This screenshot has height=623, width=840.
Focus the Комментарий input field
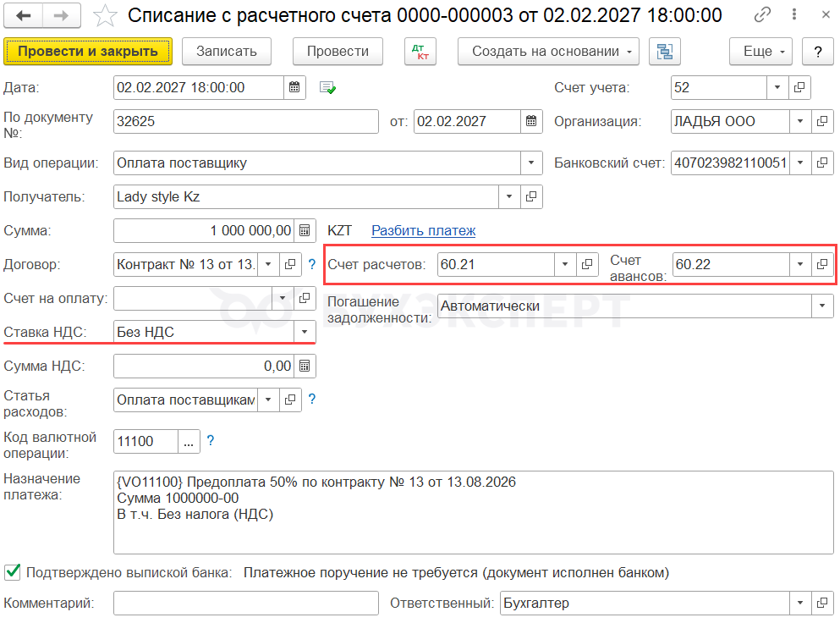[246, 604]
